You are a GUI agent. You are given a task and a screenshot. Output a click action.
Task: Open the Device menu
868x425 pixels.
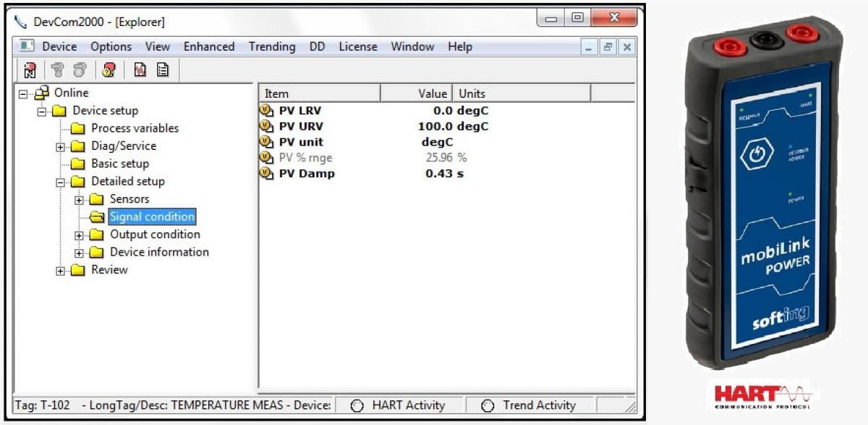tap(59, 46)
